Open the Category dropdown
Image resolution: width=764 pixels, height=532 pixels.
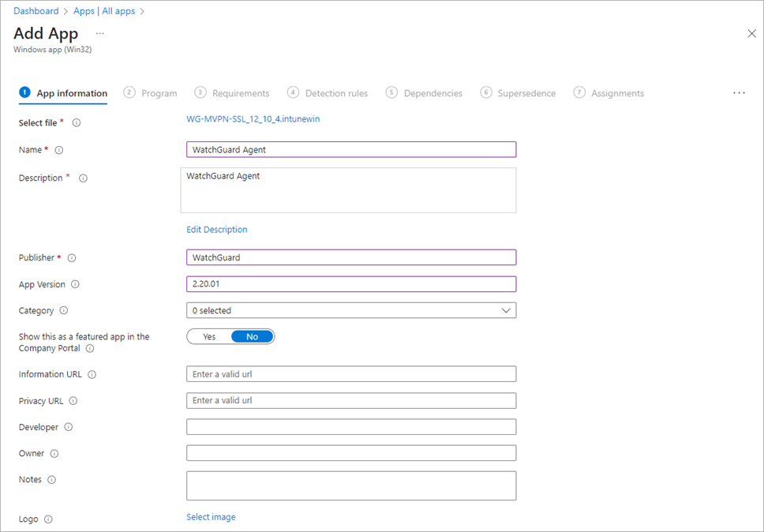point(351,311)
